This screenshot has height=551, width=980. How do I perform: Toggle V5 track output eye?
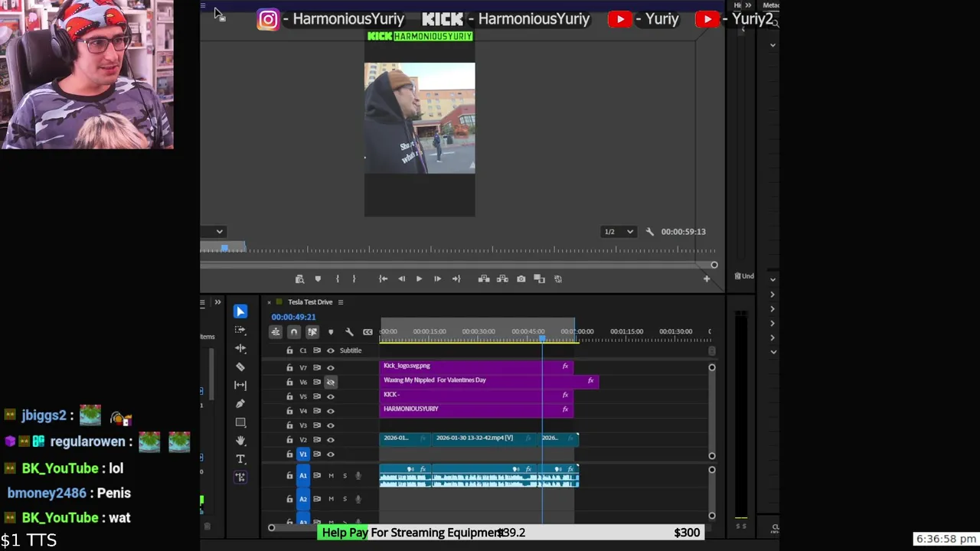pos(331,396)
